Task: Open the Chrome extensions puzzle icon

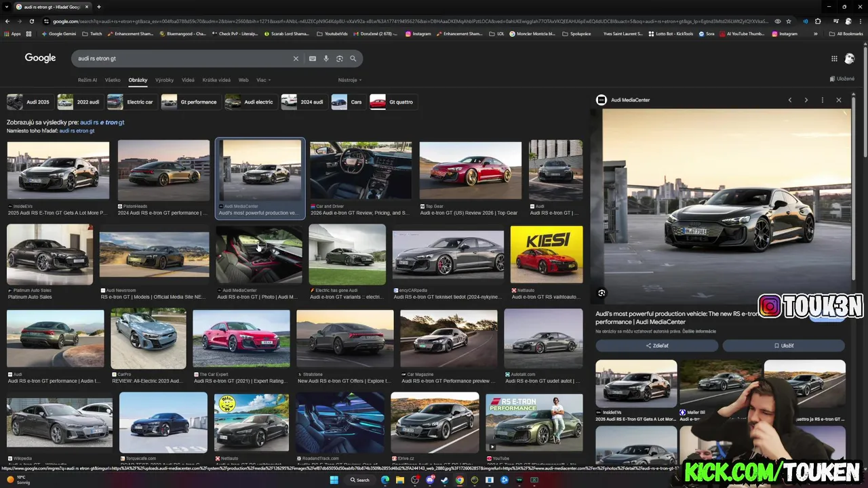Action: [x=818, y=21]
